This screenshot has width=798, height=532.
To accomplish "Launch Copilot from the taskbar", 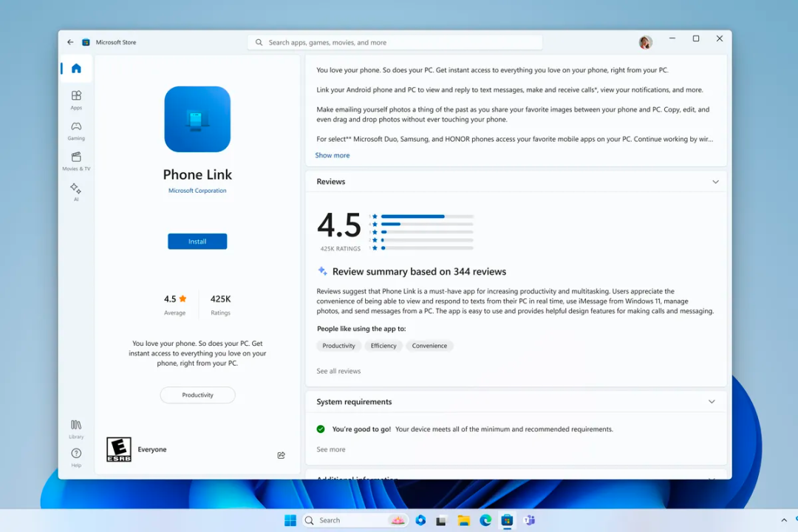I will click(420, 520).
